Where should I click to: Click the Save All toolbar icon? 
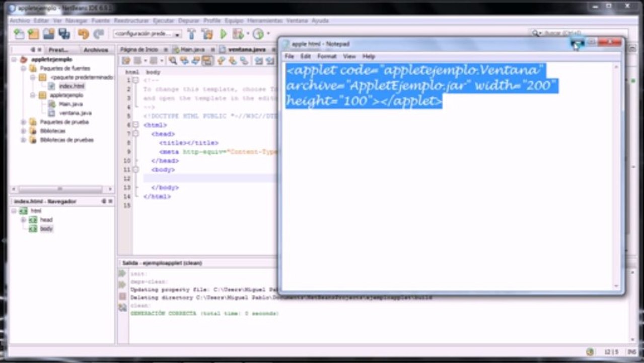64,34
